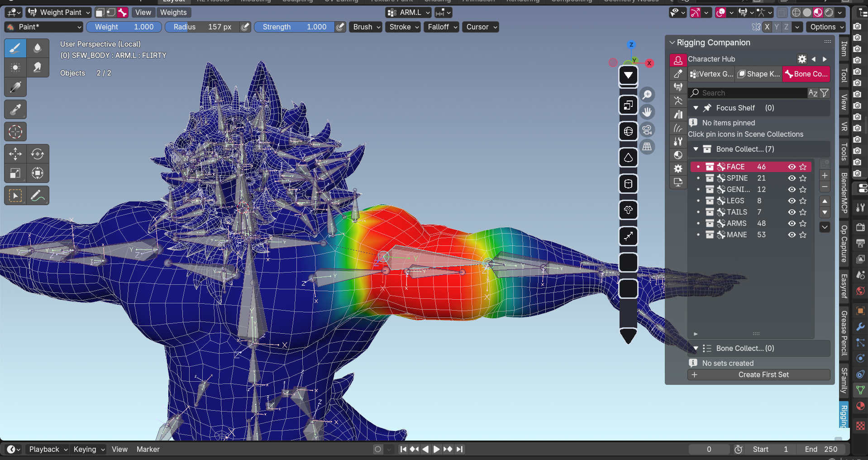
Task: Toggle camera view icon in viewport
Action: click(648, 130)
